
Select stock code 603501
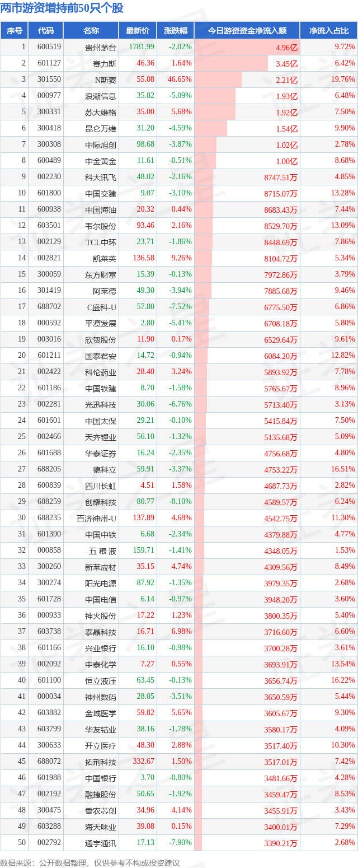click(49, 226)
